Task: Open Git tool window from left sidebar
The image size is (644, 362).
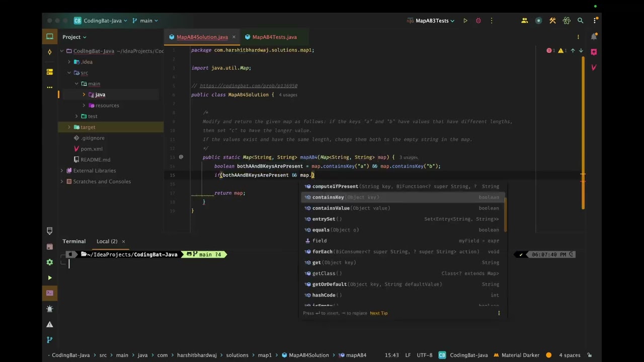Action: click(49, 340)
